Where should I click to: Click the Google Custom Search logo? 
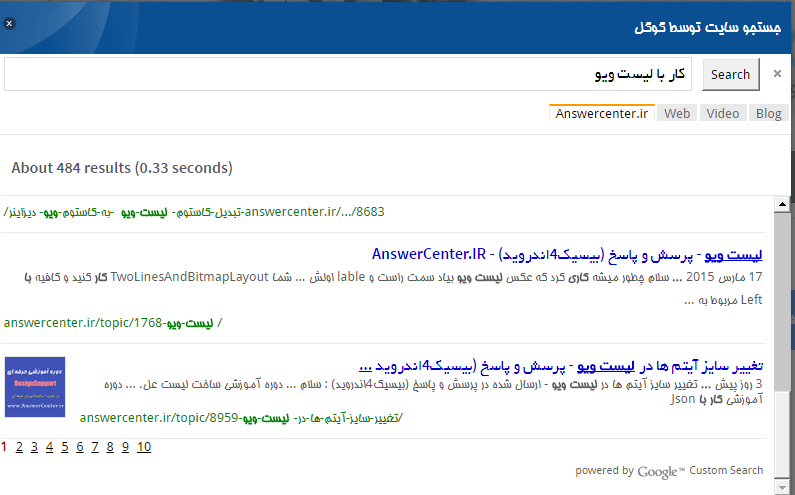click(660, 471)
